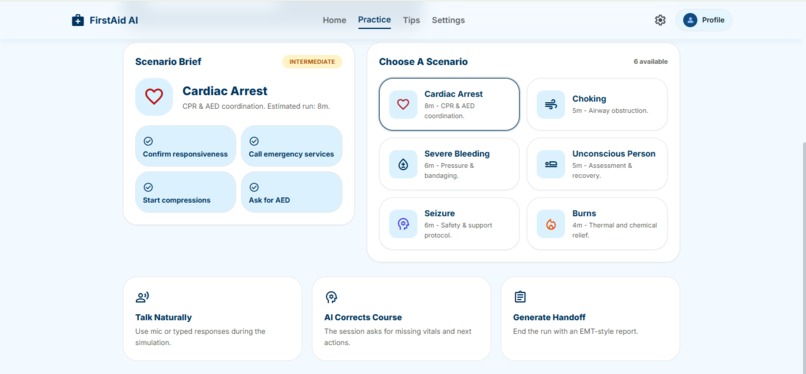This screenshot has height=374, width=806.
Task: Click the wind icon on Choking card
Action: tap(551, 104)
